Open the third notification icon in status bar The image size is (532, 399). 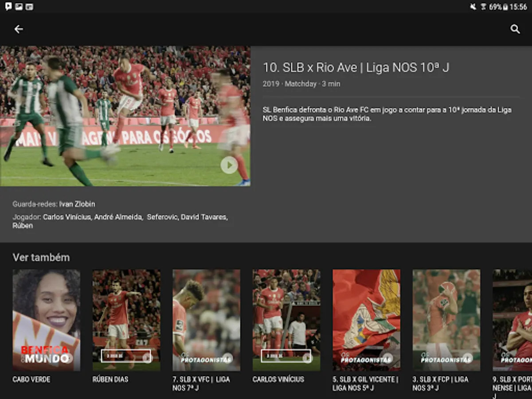[x=29, y=7]
